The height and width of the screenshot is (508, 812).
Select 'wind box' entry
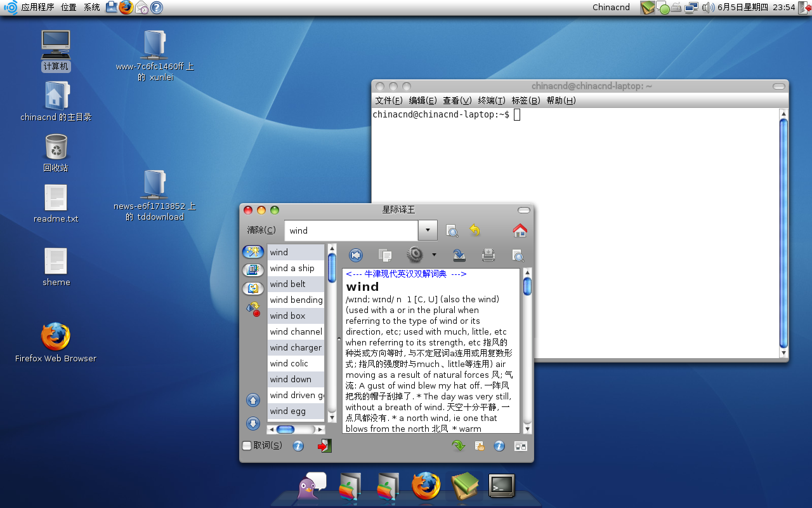[296, 316]
